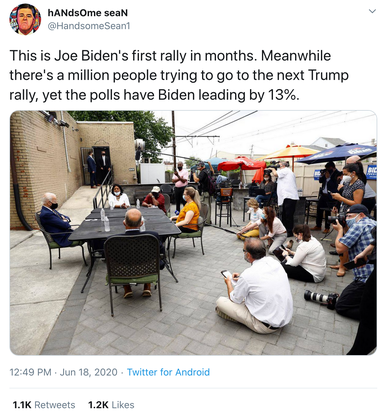386x415 pixels.
Task: Click the doorway with two suited men
Action: tap(101, 165)
